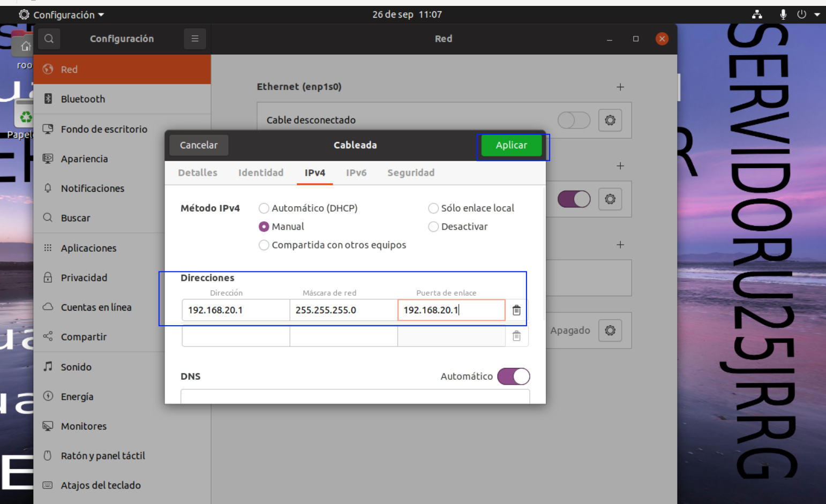
Task: Switch to the Seguridad tab
Action: pos(411,172)
